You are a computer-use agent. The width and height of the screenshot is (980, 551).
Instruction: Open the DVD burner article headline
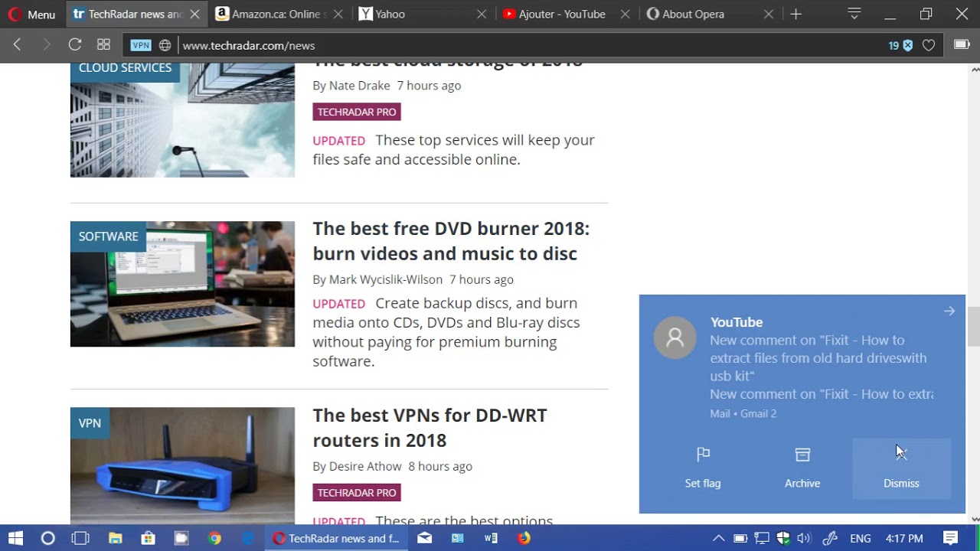coord(451,241)
